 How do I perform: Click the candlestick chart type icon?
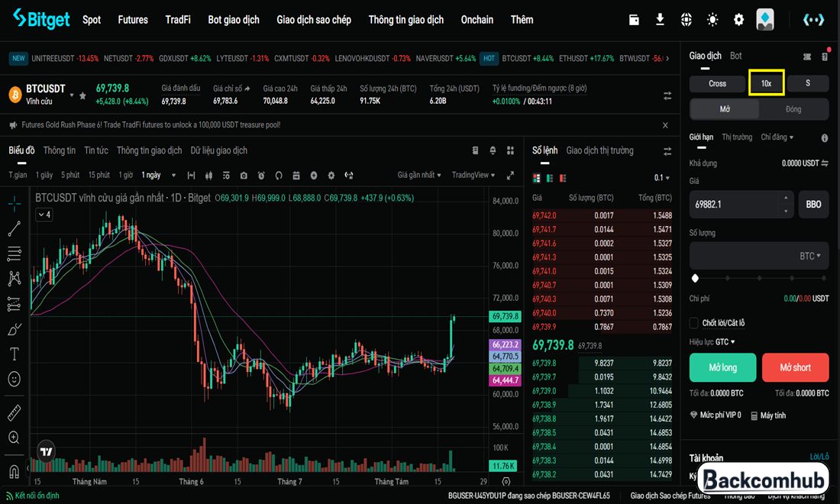[208, 176]
